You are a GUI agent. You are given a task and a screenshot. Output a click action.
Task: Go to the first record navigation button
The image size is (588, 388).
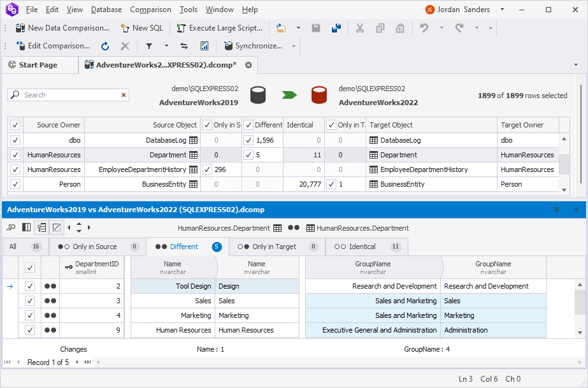8,362
